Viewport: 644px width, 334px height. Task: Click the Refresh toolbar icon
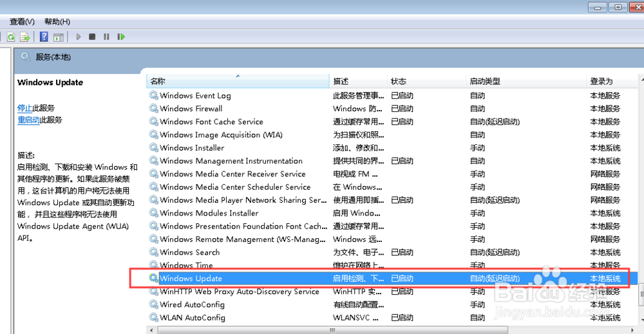click(11, 37)
